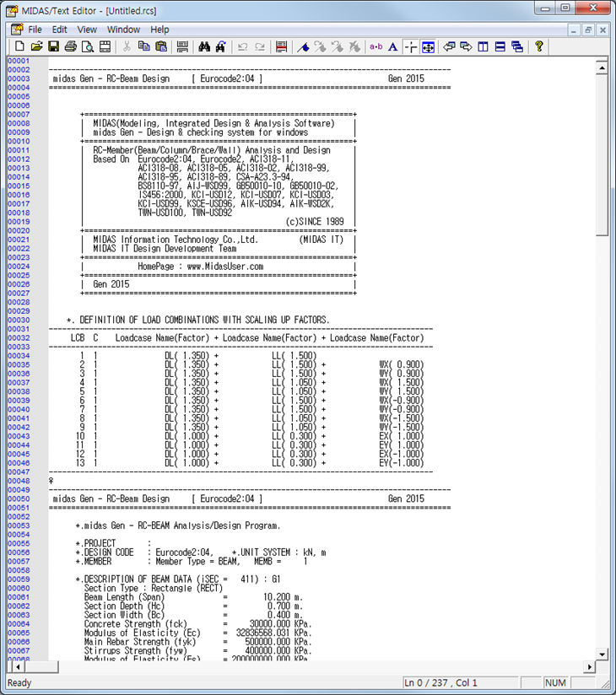Click the select-all lines icon after Paste
This screenshot has height=695, width=616.
coord(182,46)
